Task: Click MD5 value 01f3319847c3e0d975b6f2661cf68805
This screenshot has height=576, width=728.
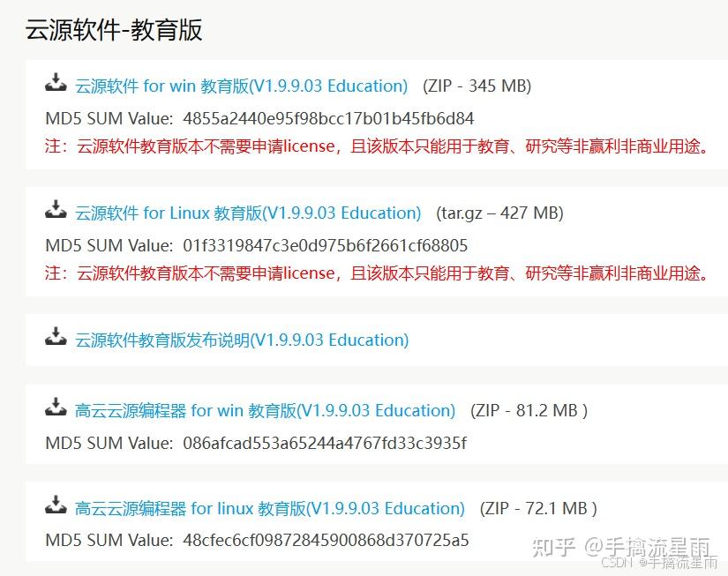Action: coord(325,245)
